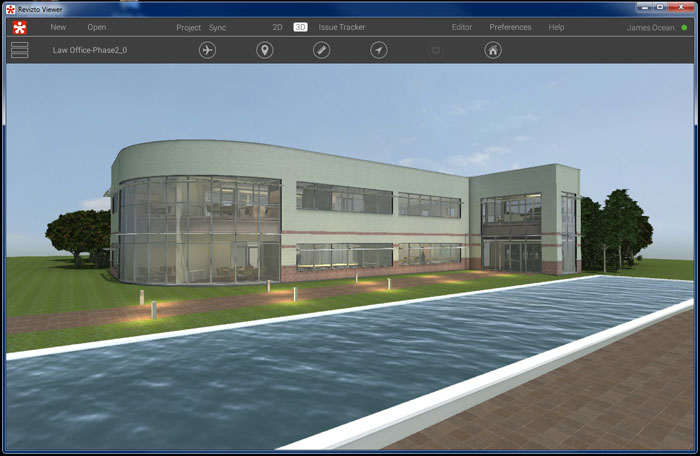The image size is (700, 456).
Task: Open the Preferences menu
Action: pyautogui.click(x=510, y=28)
